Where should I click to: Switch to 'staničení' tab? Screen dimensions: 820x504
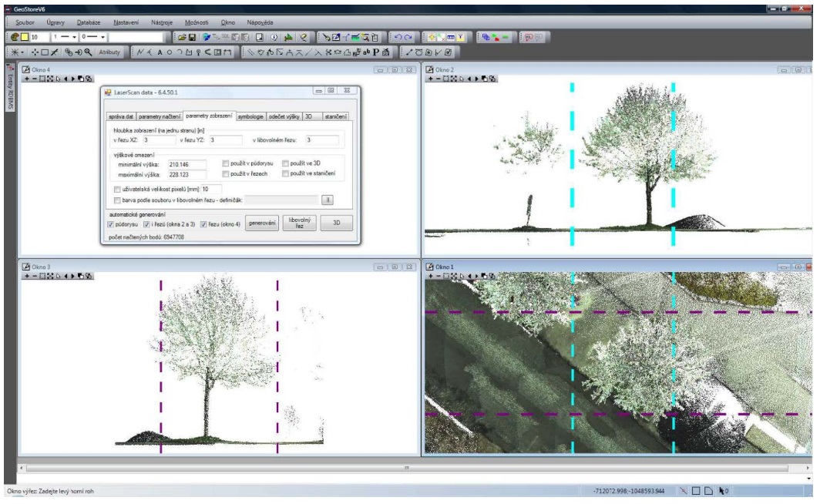coord(335,116)
